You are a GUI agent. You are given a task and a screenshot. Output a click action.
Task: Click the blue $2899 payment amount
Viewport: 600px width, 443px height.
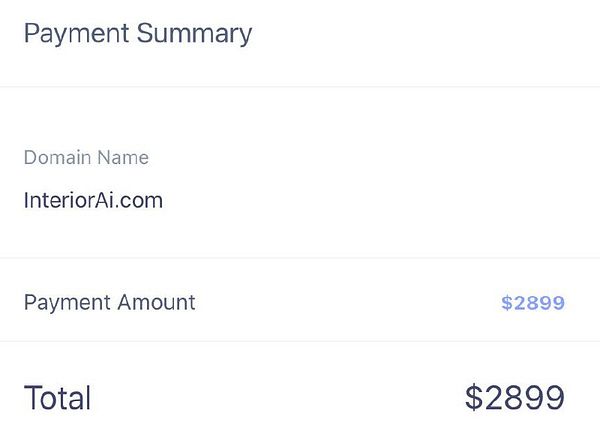tap(533, 303)
